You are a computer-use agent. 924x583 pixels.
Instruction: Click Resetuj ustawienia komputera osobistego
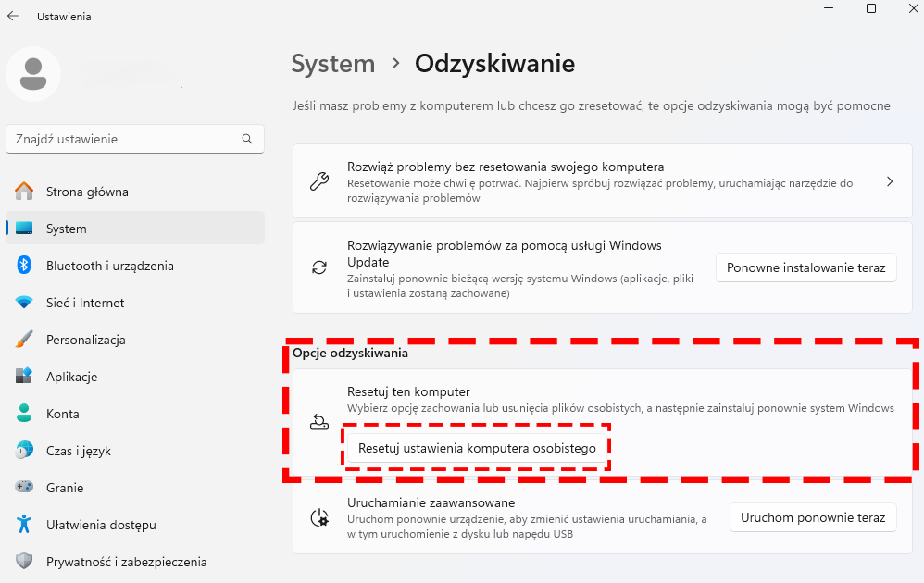coord(477,448)
